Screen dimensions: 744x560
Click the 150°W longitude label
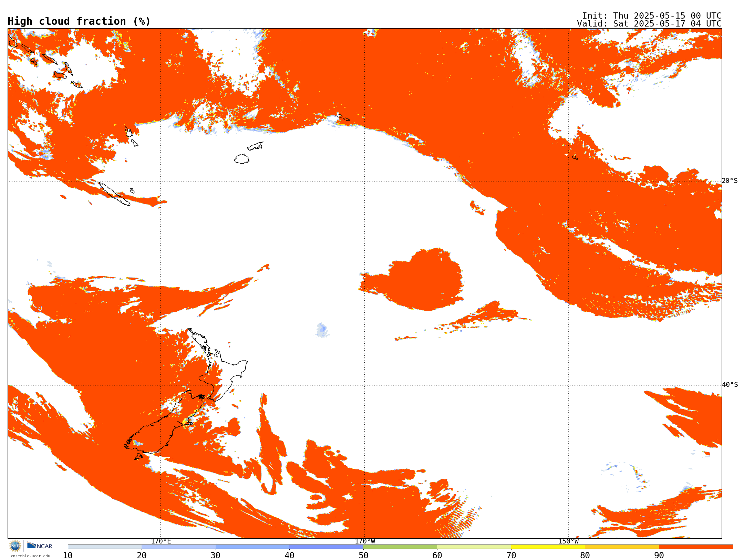pyautogui.click(x=569, y=541)
